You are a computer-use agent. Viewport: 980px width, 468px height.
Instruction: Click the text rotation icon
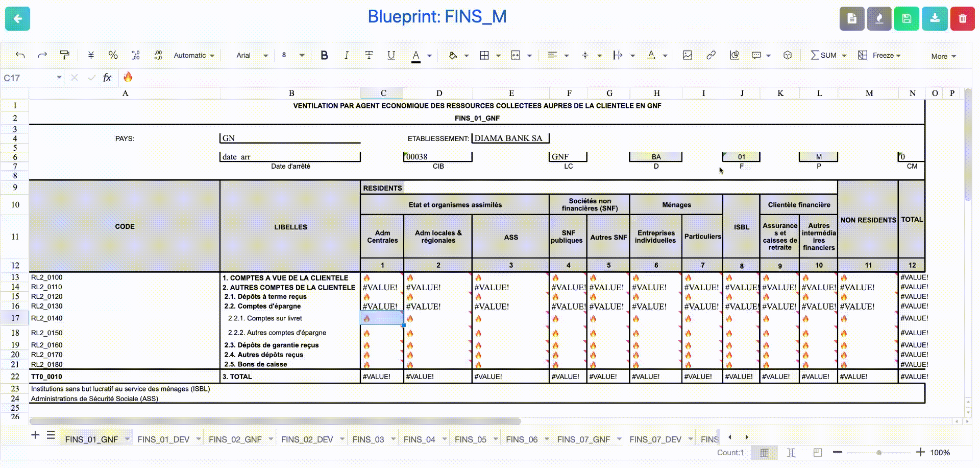point(651,55)
